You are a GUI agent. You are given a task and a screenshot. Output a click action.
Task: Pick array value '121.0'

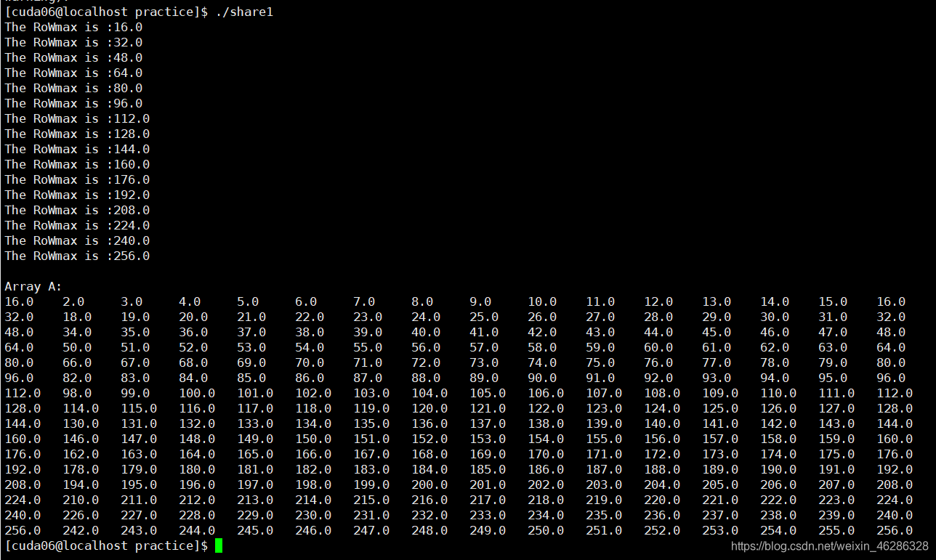point(488,409)
